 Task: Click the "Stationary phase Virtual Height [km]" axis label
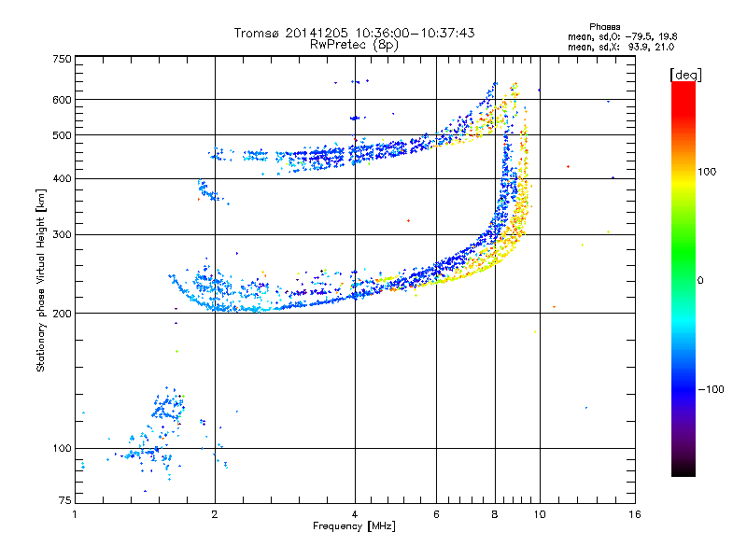(40, 281)
